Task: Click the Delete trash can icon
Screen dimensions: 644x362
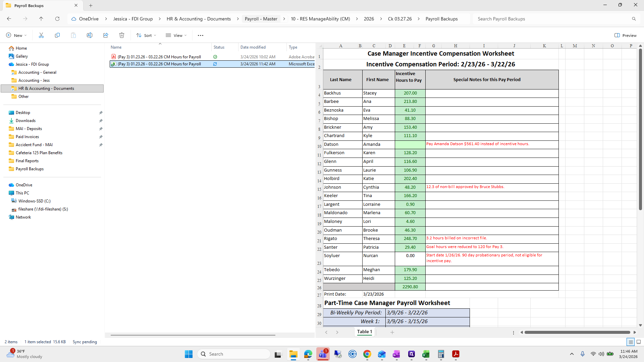Action: [x=122, y=35]
